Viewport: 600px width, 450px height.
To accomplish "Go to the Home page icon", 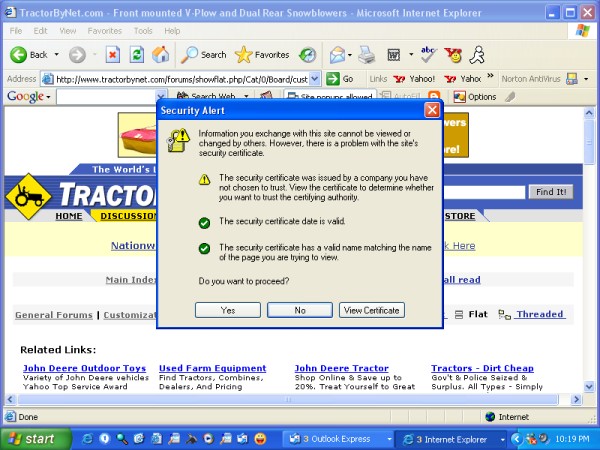I will click(x=160, y=54).
